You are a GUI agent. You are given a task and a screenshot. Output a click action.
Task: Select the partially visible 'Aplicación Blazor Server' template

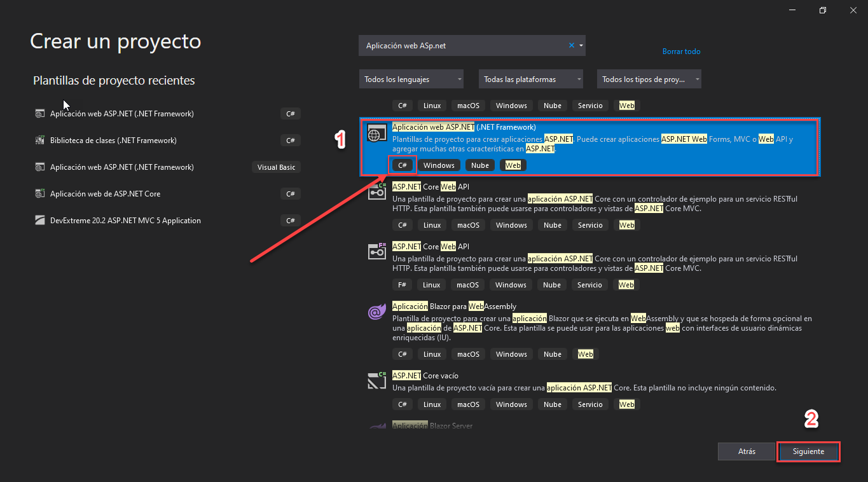coord(432,425)
